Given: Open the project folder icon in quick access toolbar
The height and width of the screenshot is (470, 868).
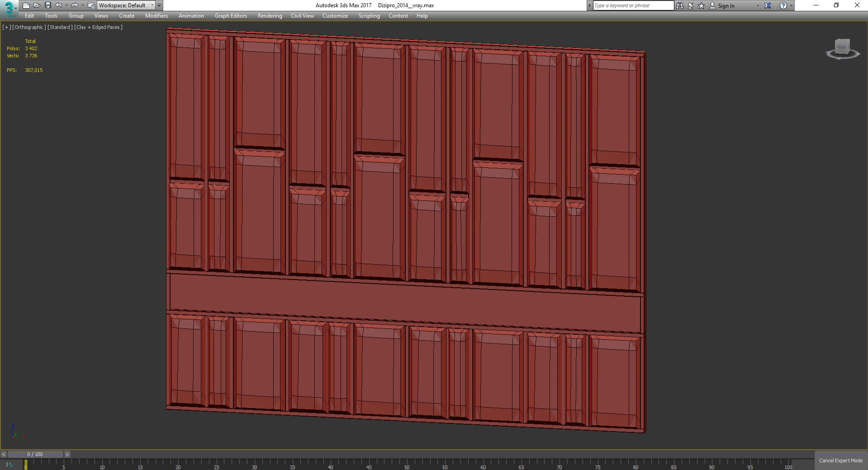Looking at the screenshot, I should (x=91, y=5).
